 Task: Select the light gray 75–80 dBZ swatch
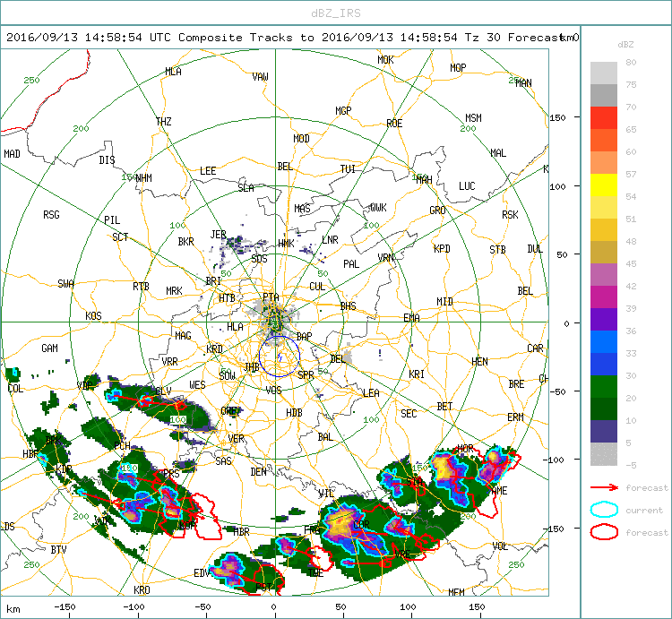coord(604,73)
